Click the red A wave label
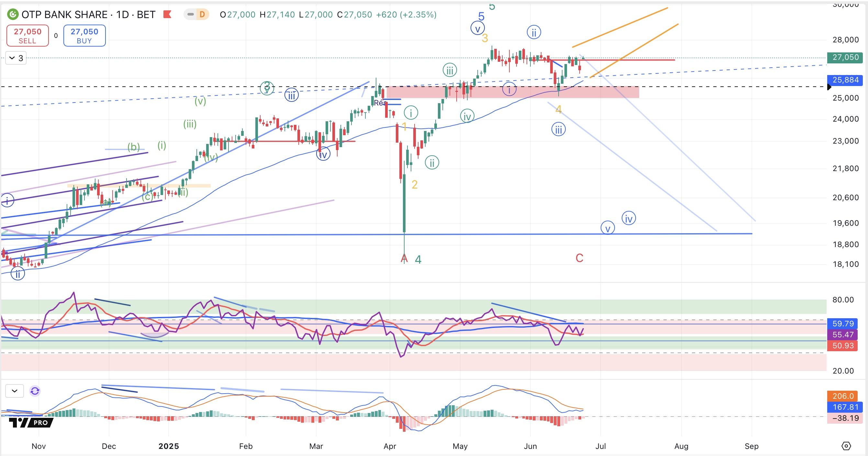Image resolution: width=868 pixels, height=456 pixels. coord(404,259)
